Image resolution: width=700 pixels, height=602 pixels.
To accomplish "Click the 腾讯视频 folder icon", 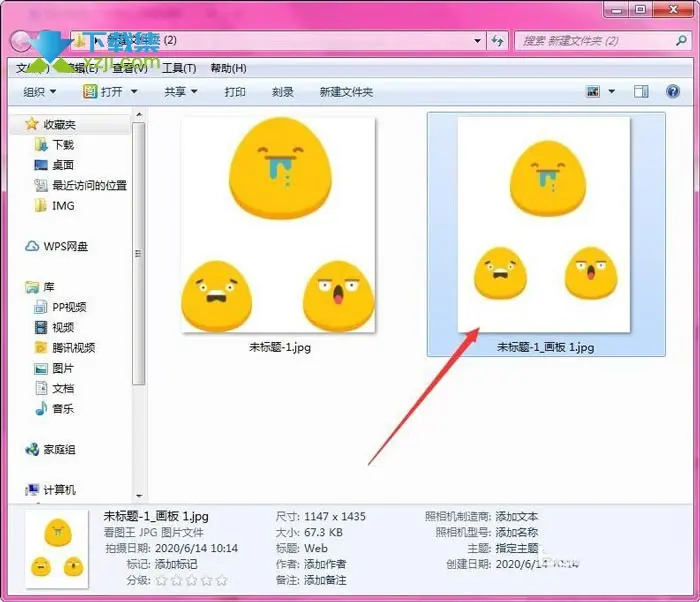I will point(41,347).
